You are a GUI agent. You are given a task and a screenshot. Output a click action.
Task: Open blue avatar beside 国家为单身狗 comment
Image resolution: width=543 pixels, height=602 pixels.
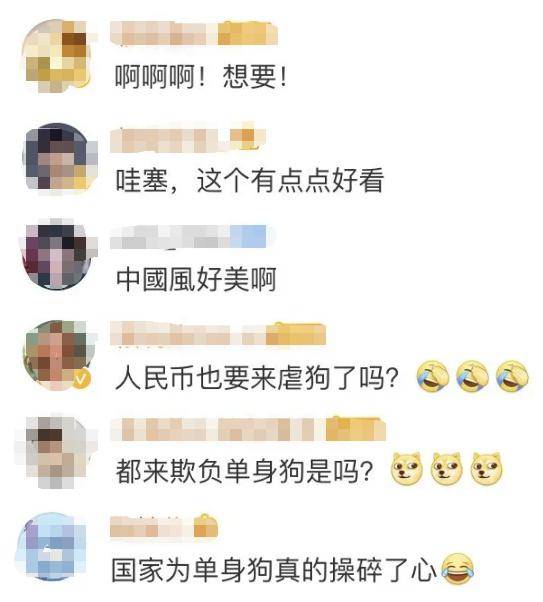click(54, 546)
